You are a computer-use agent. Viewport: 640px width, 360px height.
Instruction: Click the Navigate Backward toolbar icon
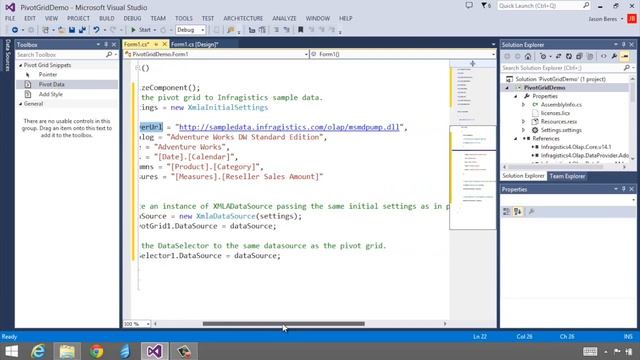click(x=15, y=30)
